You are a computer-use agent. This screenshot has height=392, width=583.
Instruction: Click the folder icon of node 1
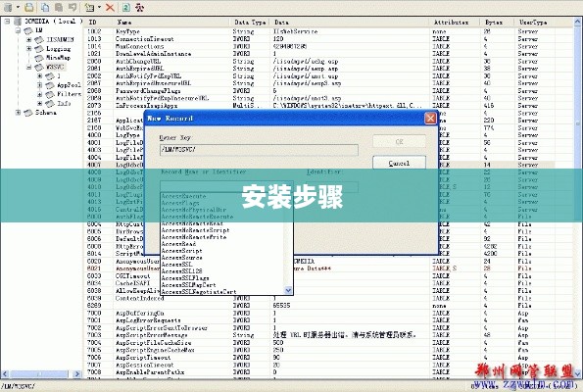click(50, 76)
